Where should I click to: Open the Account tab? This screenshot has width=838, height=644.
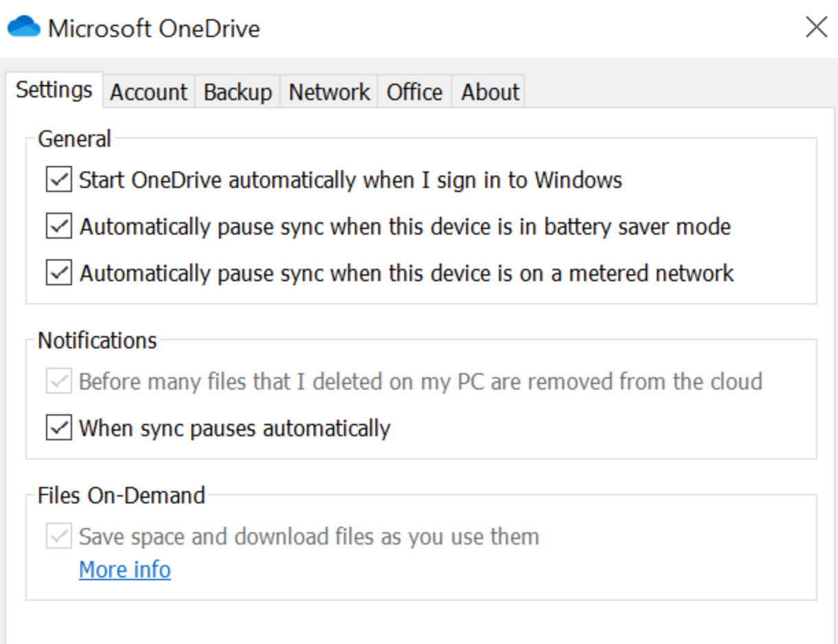pyautogui.click(x=148, y=92)
